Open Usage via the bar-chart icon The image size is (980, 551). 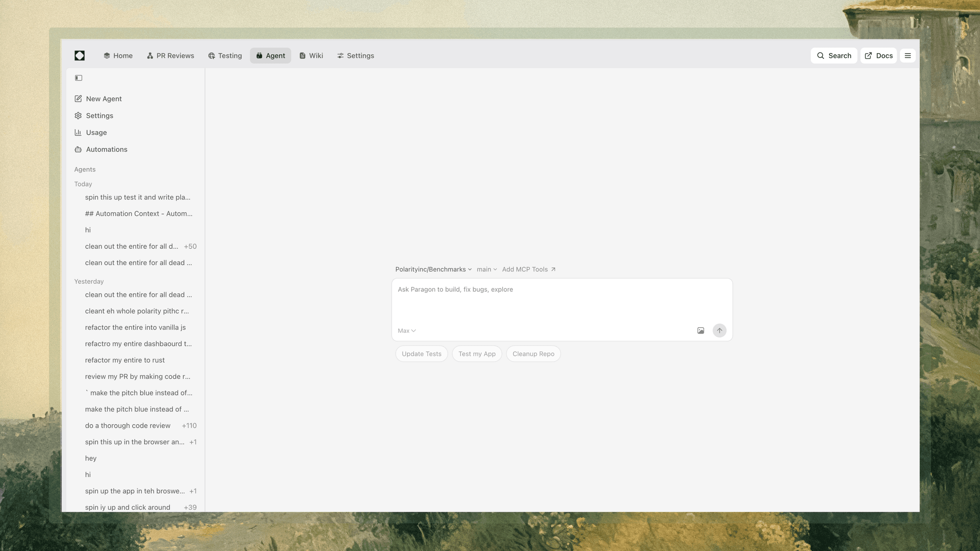tap(78, 132)
